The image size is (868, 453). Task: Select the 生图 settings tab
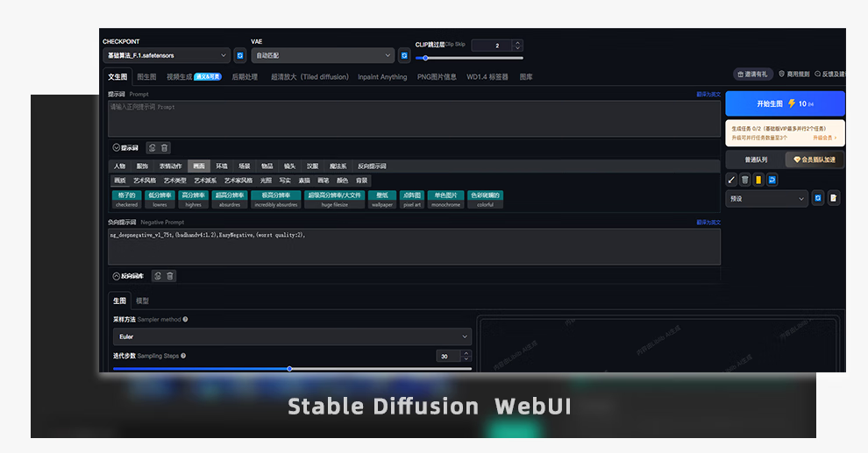[119, 301]
